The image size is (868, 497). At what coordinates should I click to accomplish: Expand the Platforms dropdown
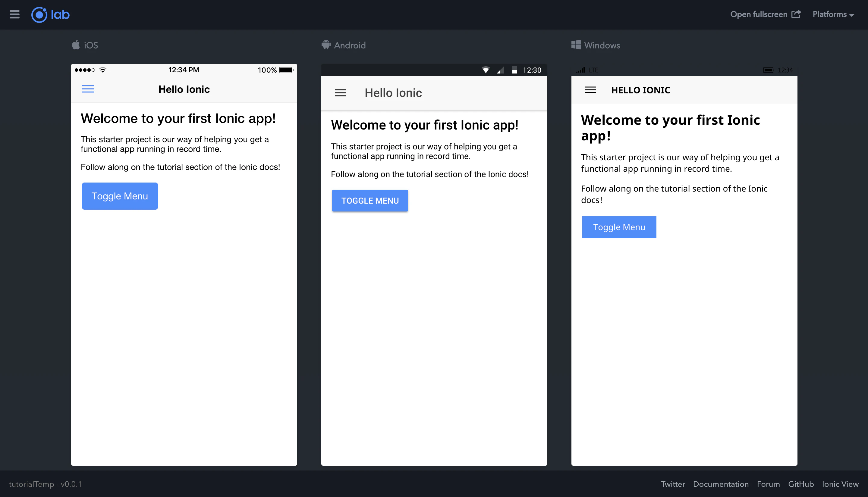[x=833, y=14]
